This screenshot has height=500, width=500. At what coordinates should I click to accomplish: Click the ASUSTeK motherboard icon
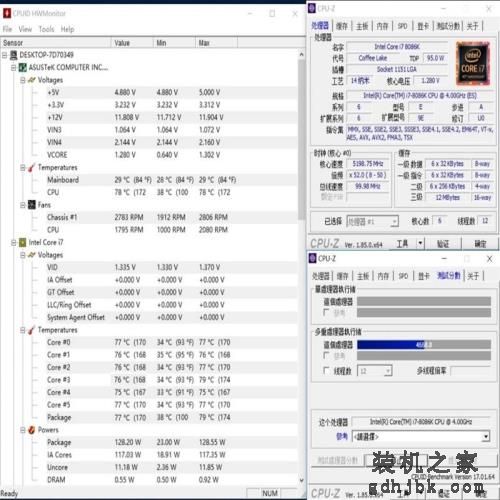pos(23,68)
